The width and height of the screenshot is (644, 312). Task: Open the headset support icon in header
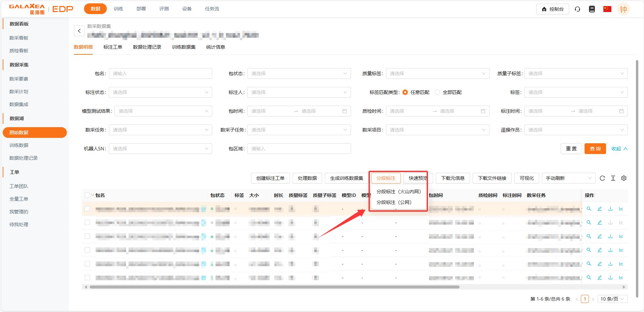point(577,9)
